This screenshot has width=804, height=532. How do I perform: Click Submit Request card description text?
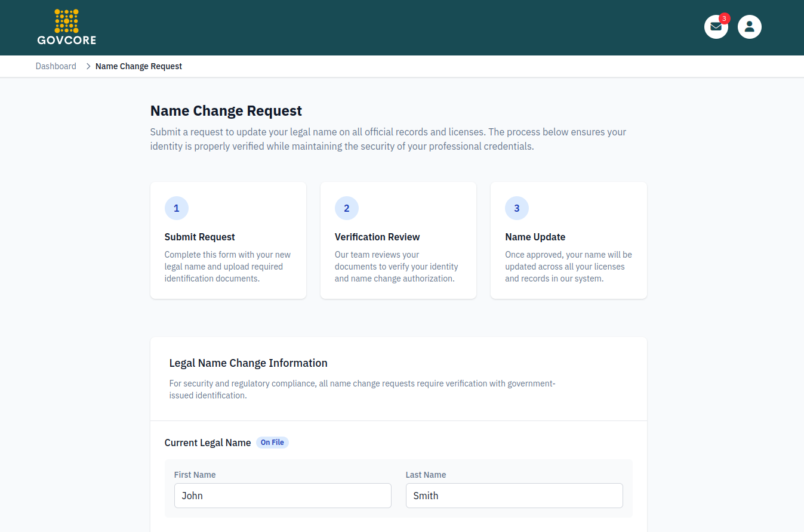[x=228, y=267]
